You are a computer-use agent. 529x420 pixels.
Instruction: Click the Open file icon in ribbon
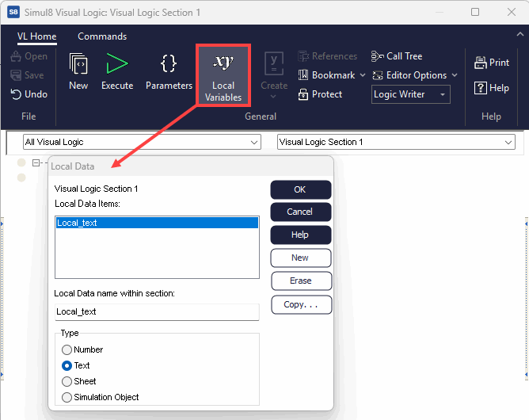16,56
